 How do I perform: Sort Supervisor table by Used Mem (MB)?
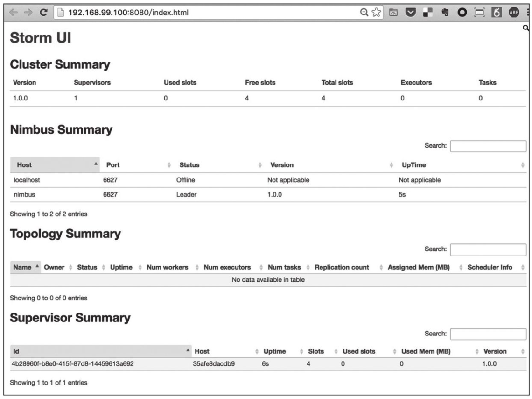click(x=439, y=351)
